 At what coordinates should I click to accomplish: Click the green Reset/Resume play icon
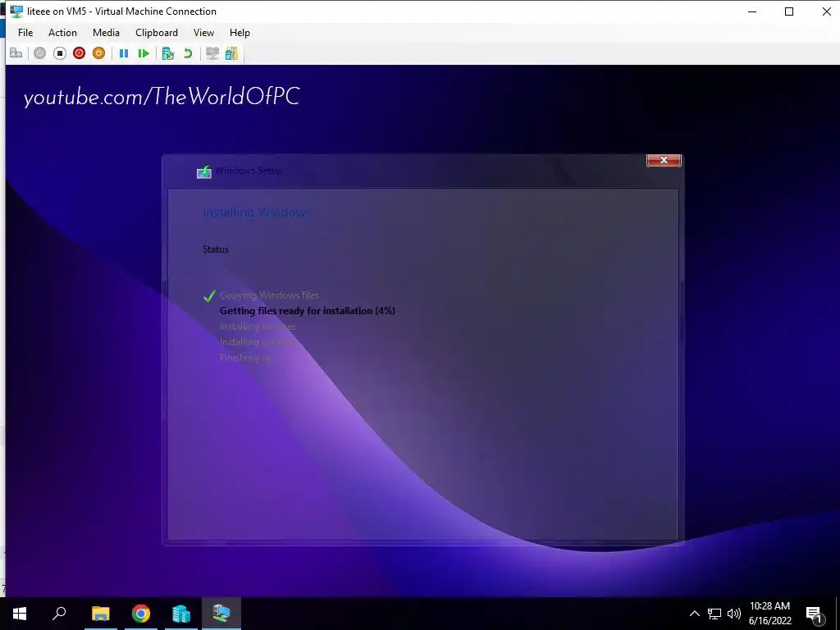pyautogui.click(x=144, y=53)
